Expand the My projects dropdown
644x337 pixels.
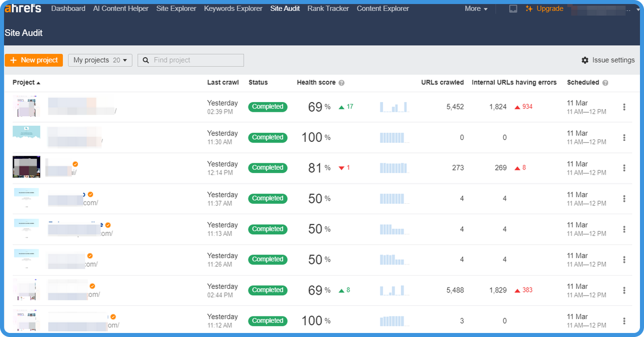click(100, 60)
